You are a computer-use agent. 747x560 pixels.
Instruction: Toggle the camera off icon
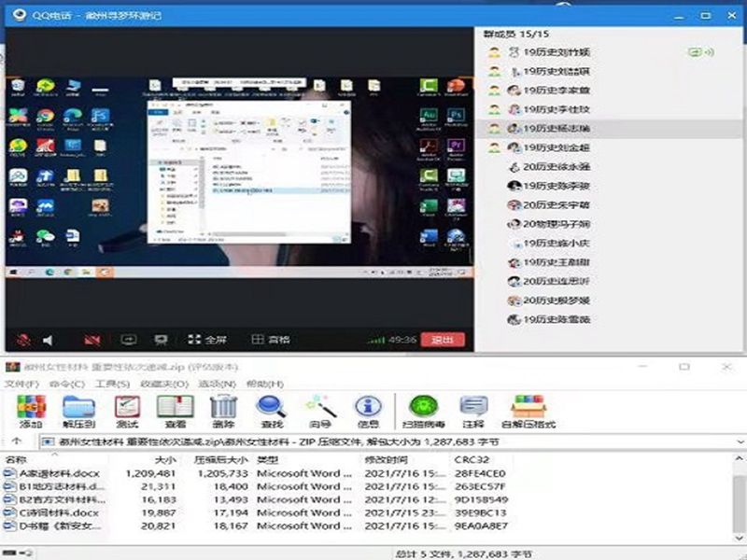click(x=92, y=340)
